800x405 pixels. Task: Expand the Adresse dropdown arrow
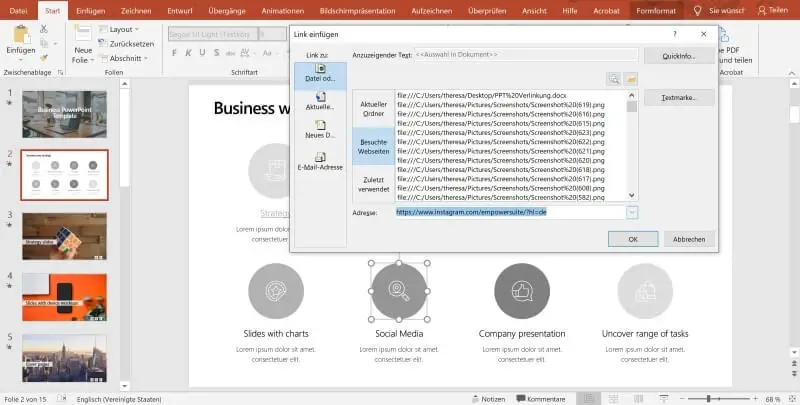(x=632, y=212)
